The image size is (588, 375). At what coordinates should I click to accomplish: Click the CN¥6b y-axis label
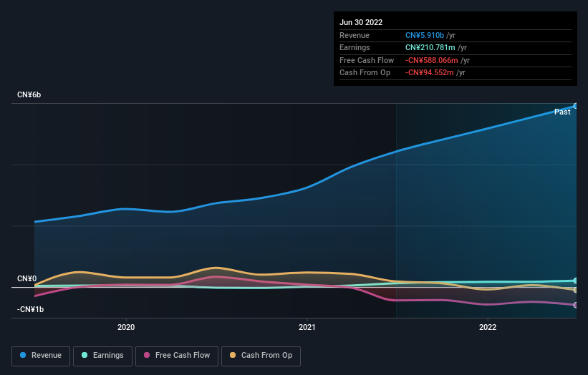click(x=29, y=95)
